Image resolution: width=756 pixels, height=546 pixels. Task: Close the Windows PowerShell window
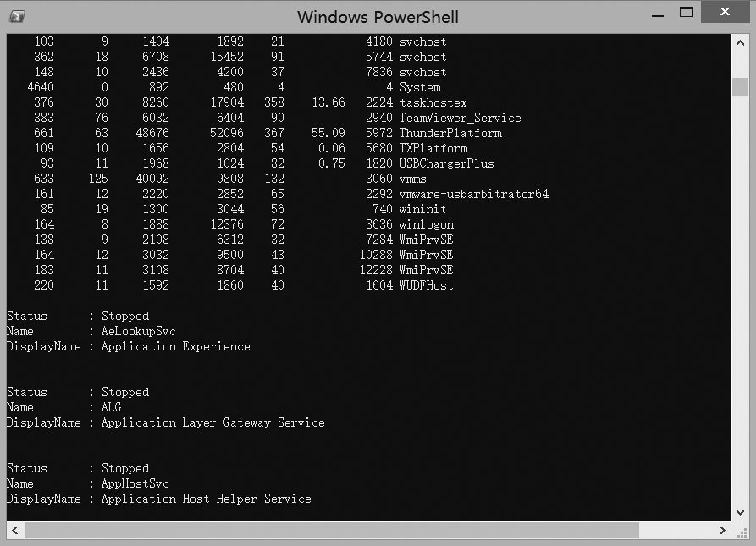726,13
